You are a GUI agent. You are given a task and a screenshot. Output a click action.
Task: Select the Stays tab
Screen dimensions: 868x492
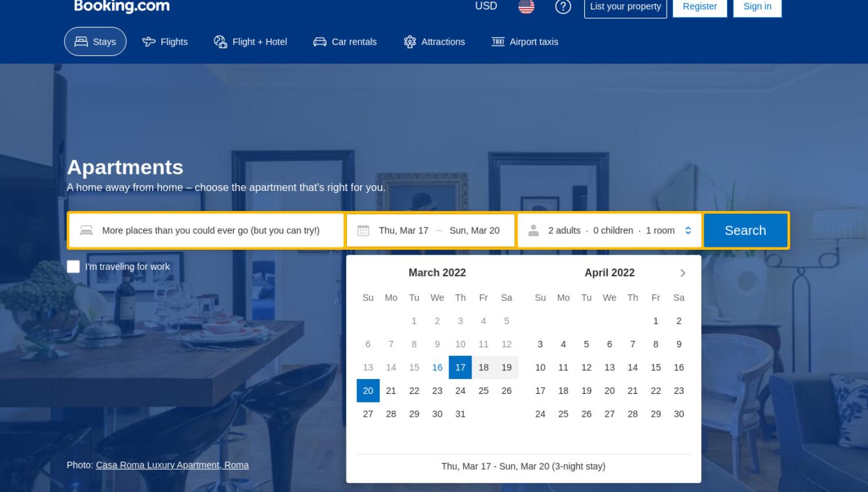click(95, 42)
